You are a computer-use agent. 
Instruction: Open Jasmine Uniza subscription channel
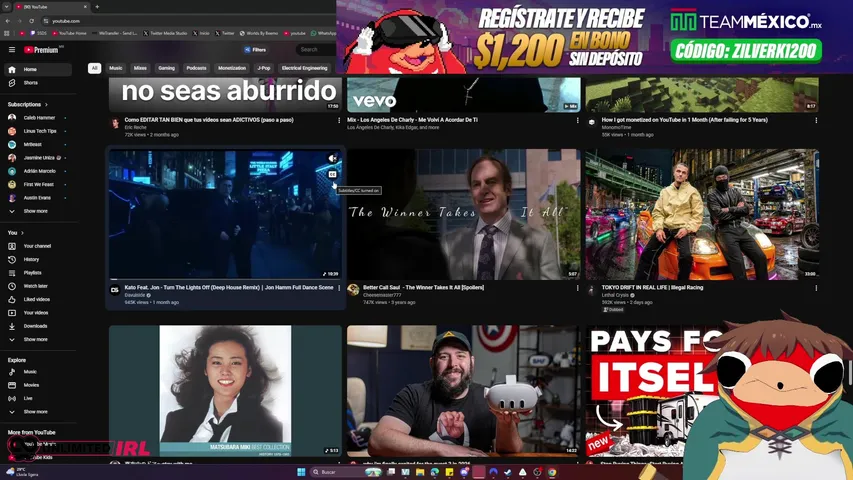pos(38,158)
